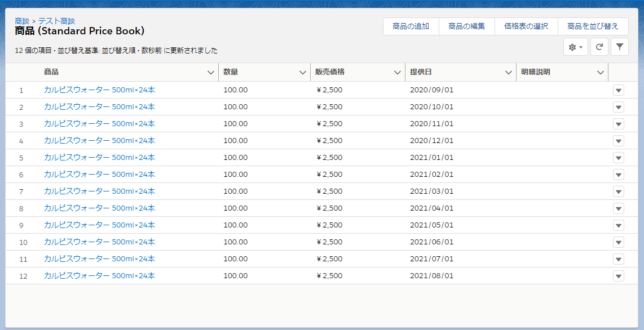Viewport: 644px width, 330px height.
Task: Select the ￥2,500 price in row 10
Action: point(329,242)
